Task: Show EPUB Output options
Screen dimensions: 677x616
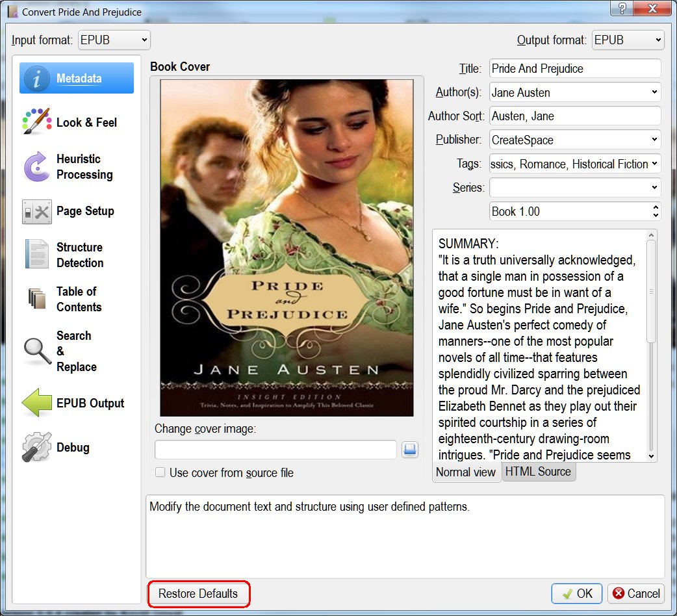Action: (x=77, y=403)
